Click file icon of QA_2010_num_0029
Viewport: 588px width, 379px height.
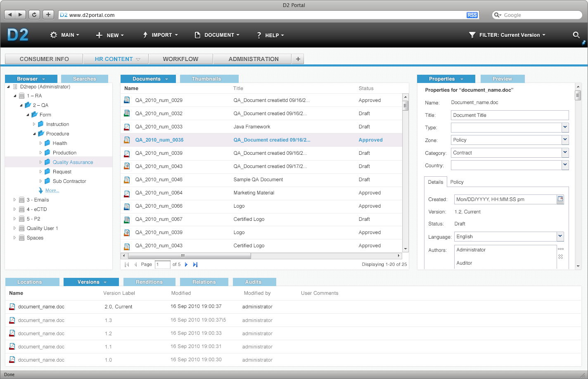click(x=127, y=100)
